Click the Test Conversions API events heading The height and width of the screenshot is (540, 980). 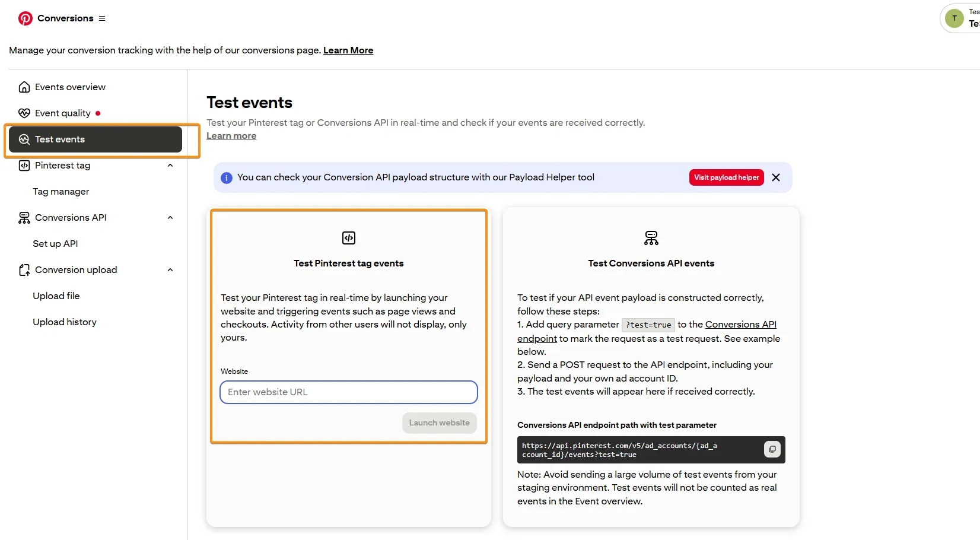click(x=651, y=263)
